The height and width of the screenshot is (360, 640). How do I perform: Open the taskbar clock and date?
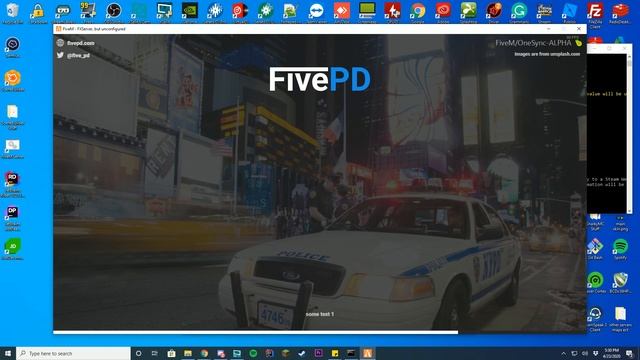point(612,353)
